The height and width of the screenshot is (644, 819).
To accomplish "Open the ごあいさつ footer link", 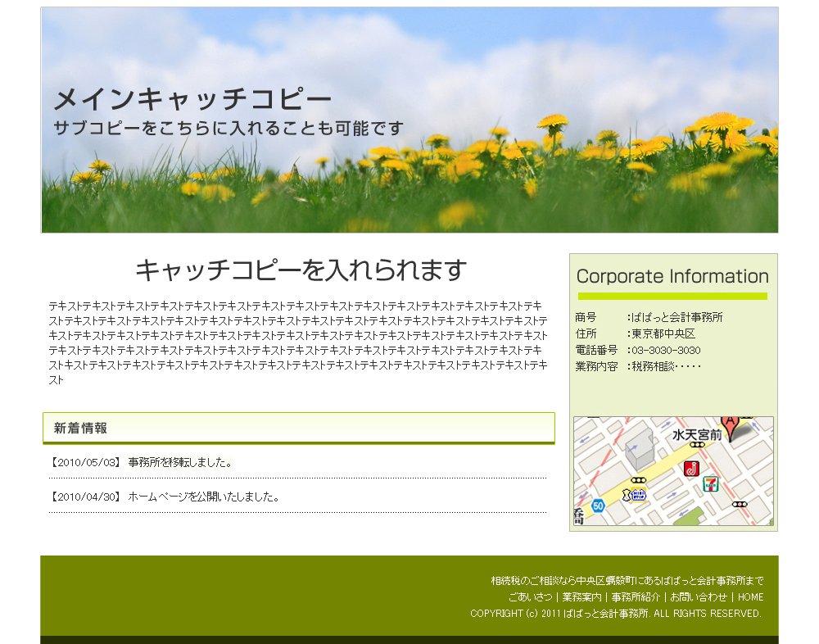I will [530, 597].
